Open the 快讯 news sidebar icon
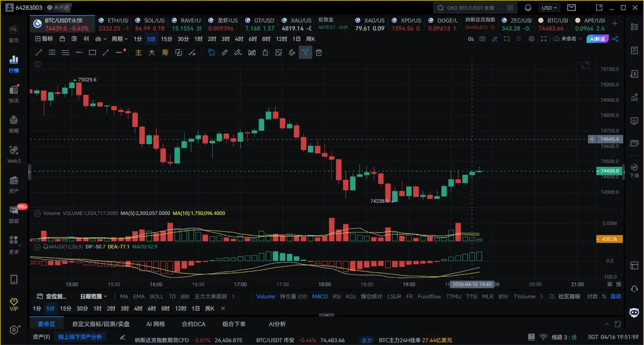 14,94
